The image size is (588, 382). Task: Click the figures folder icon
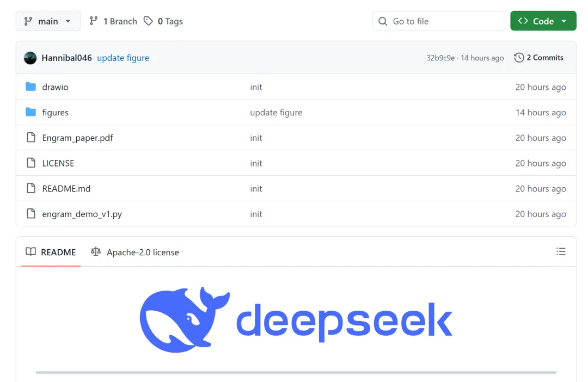coord(30,113)
